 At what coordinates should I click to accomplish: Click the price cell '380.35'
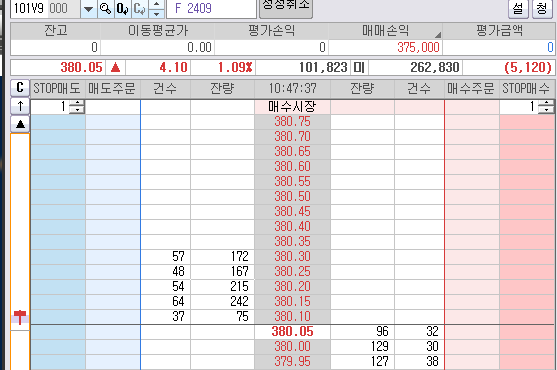[x=292, y=242]
